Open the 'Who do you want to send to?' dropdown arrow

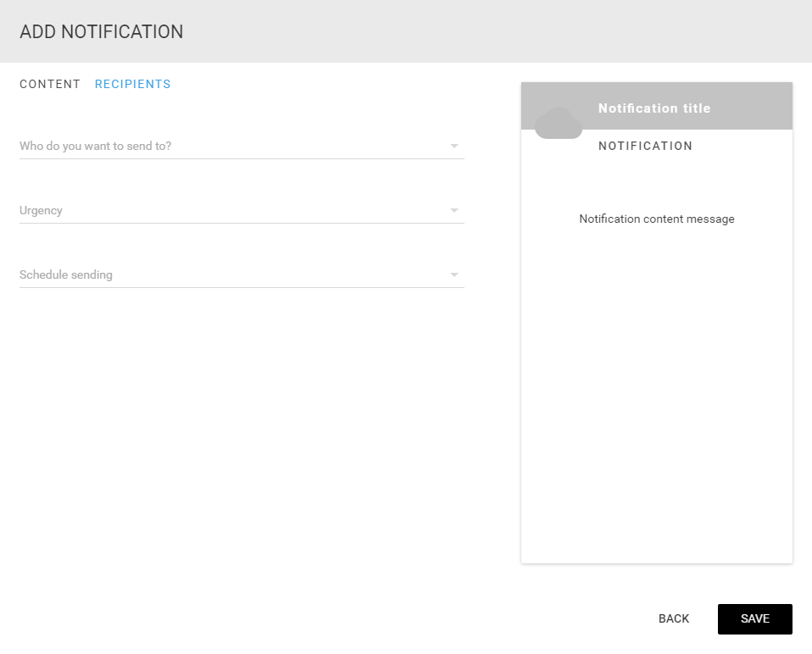pyautogui.click(x=454, y=147)
